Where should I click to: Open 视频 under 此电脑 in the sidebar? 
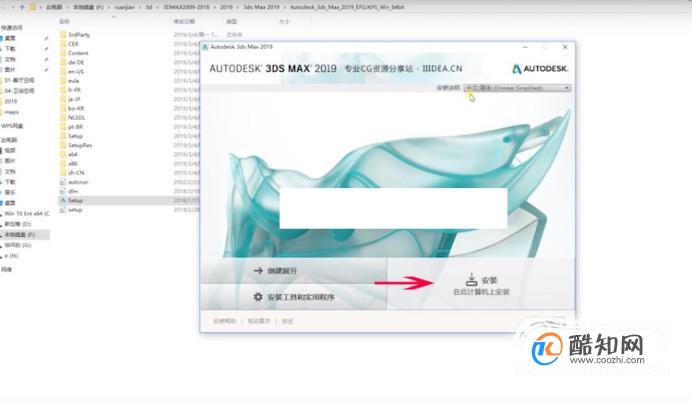coord(10,151)
